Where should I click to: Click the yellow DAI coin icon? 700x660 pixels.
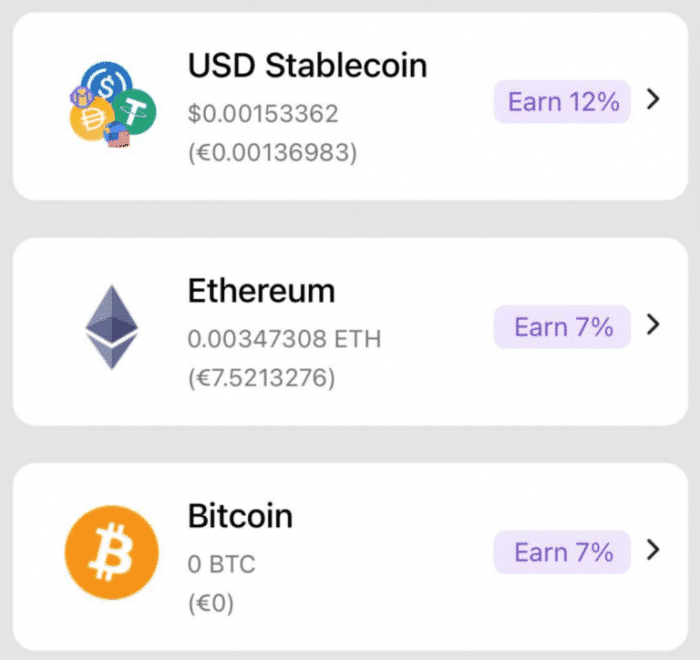[92, 119]
